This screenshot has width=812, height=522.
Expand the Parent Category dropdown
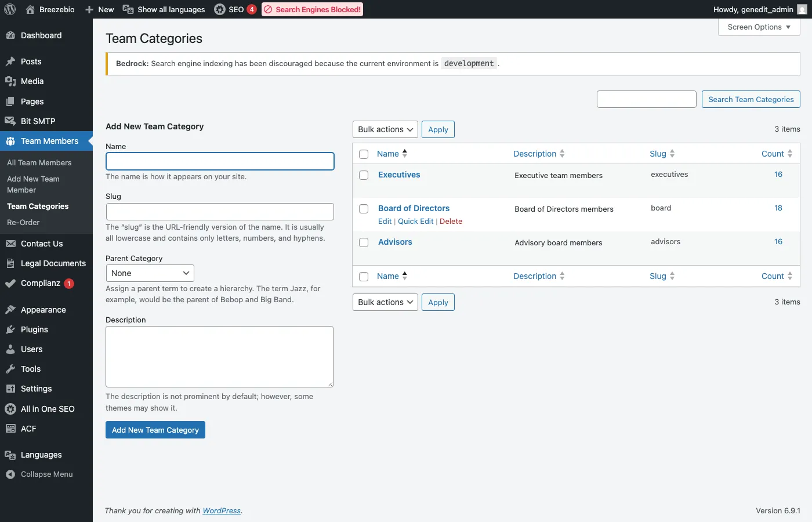[x=150, y=273]
